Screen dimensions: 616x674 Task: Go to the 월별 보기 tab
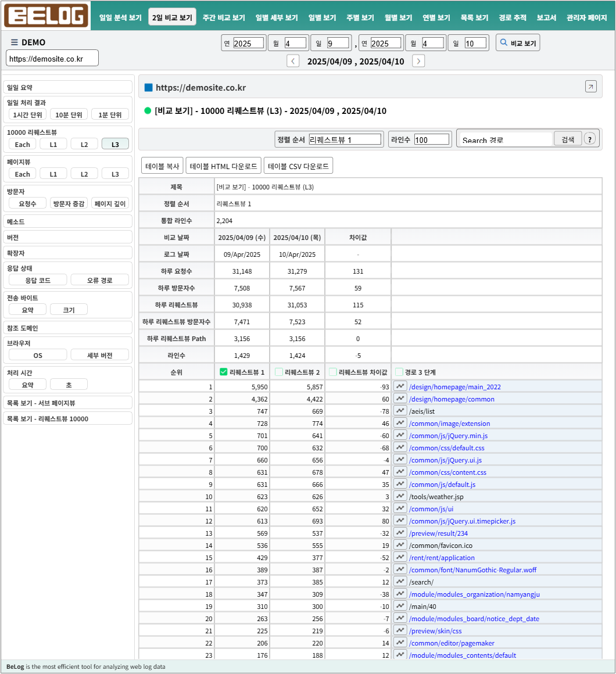point(398,17)
